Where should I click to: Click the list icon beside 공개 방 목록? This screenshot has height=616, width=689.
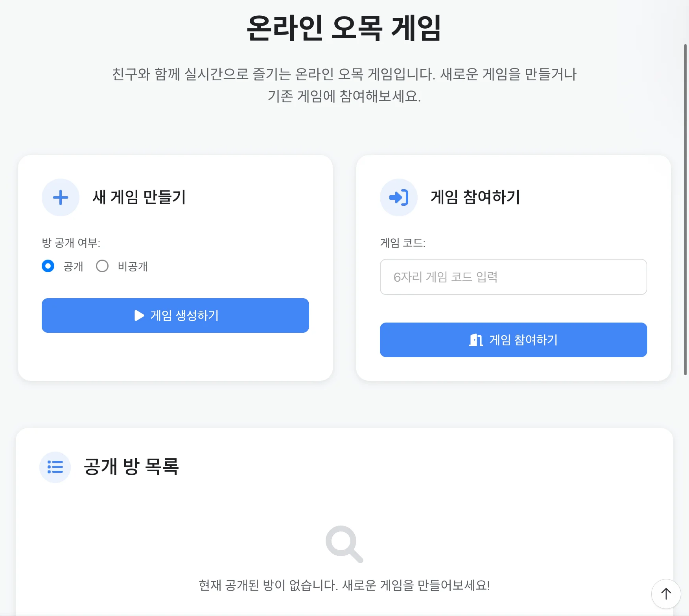55,467
